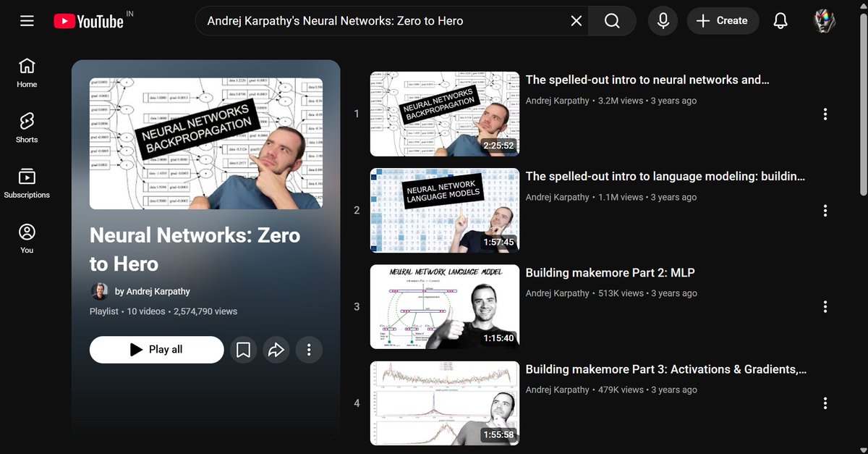This screenshot has width=868, height=454.
Task: Open Building makemore Part 3 thumbnail
Action: (x=445, y=403)
